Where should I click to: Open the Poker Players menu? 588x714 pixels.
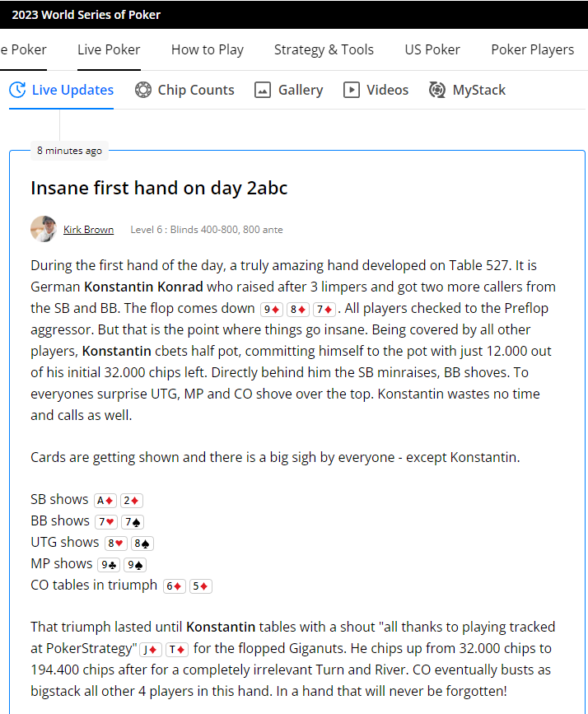click(x=533, y=49)
